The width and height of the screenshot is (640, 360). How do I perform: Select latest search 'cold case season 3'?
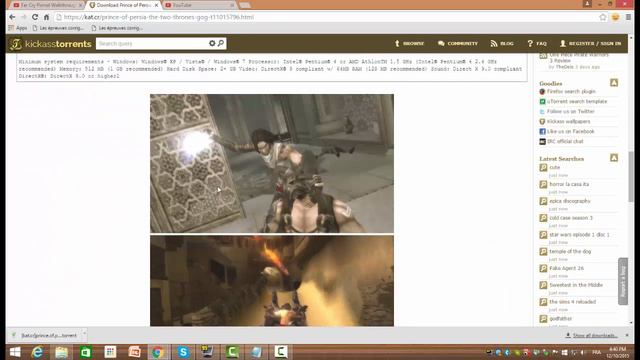tap(571, 218)
